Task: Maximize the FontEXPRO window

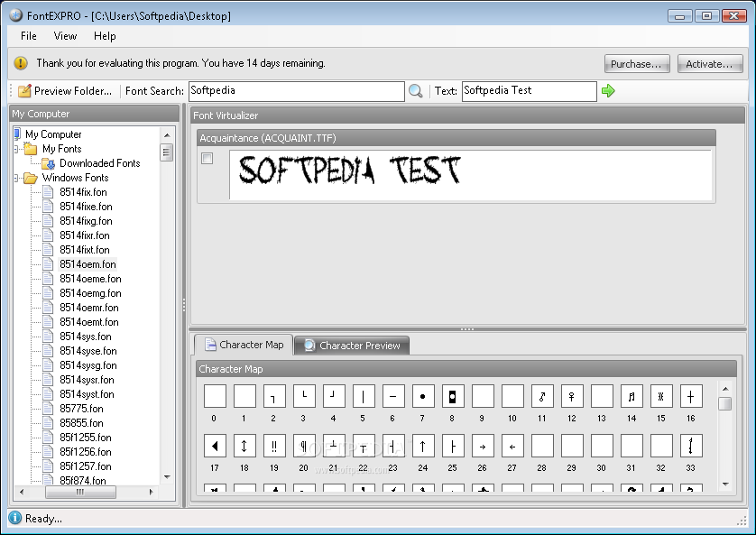Action: pyautogui.click(x=706, y=16)
